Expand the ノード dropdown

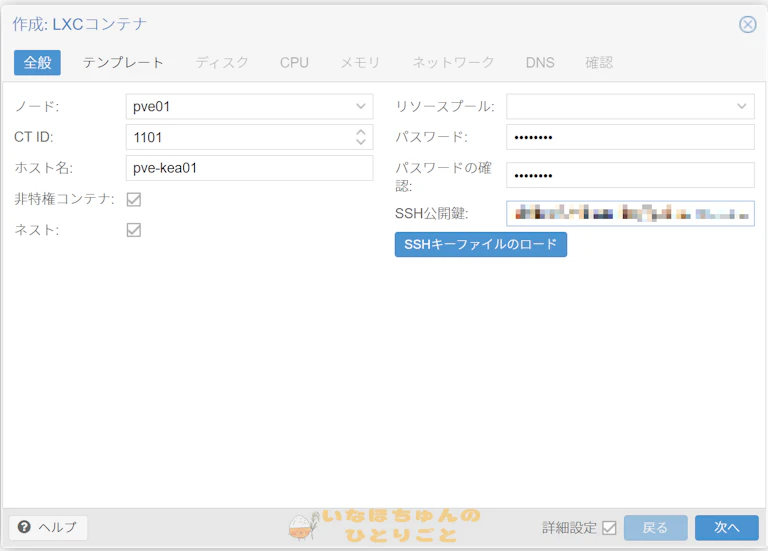pyautogui.click(x=361, y=106)
